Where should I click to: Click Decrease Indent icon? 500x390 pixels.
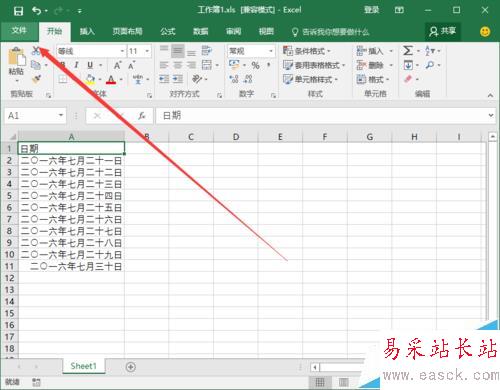(x=164, y=79)
